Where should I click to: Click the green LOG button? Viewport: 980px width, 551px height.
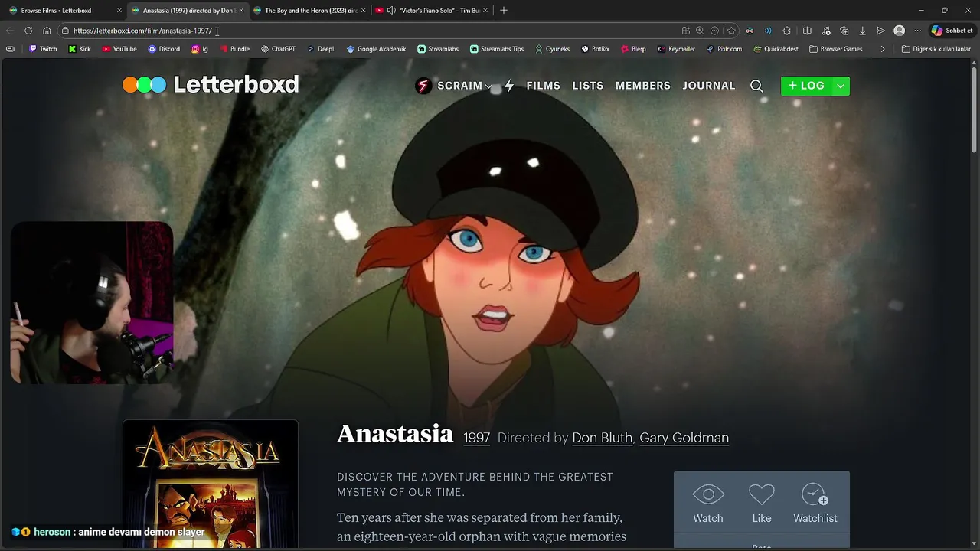pos(806,86)
